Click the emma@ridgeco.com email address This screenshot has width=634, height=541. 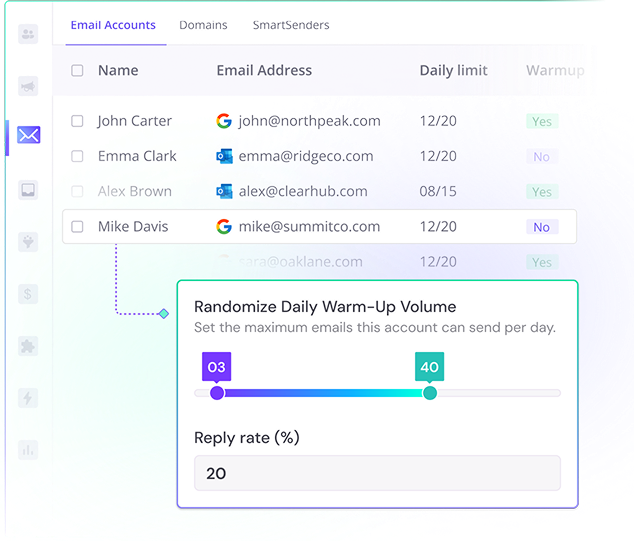[306, 156]
